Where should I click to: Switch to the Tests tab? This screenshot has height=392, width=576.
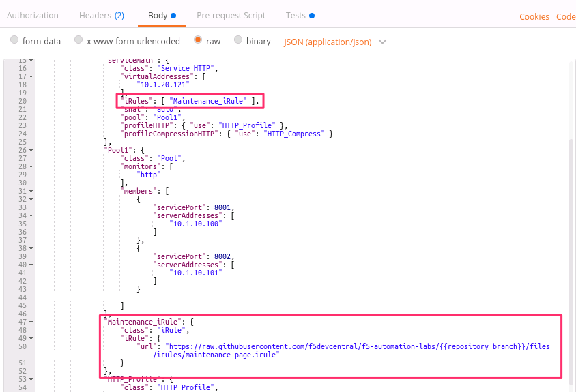(x=300, y=16)
